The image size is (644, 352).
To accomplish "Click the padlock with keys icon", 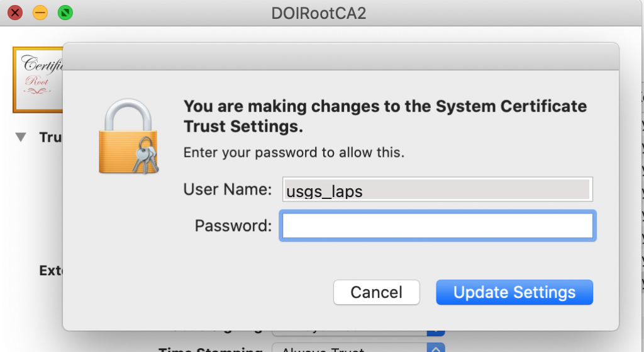I will coord(128,136).
